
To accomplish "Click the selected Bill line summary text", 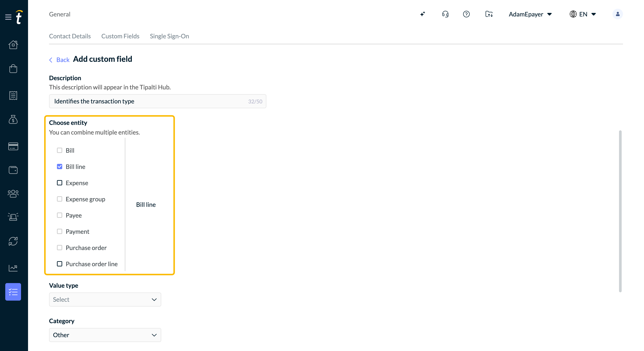I will [x=146, y=204].
